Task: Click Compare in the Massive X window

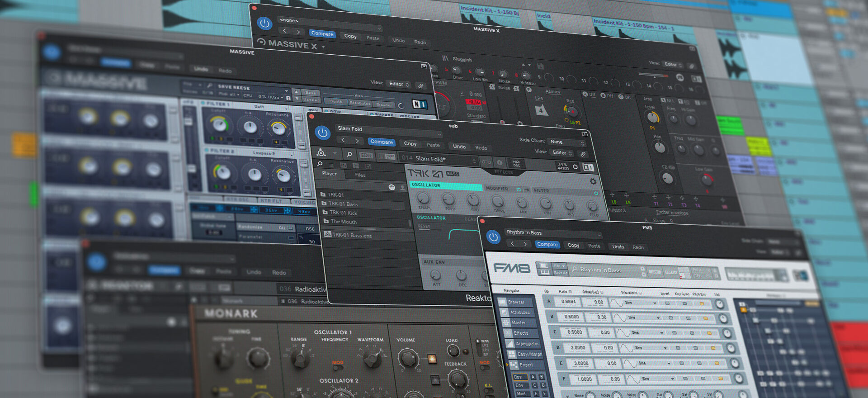Action: (x=322, y=33)
